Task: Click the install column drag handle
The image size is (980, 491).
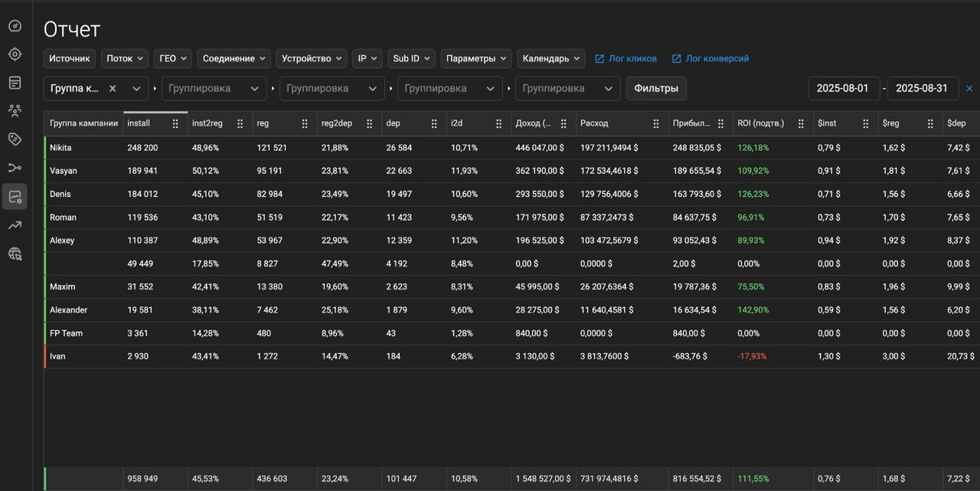Action: 175,123
